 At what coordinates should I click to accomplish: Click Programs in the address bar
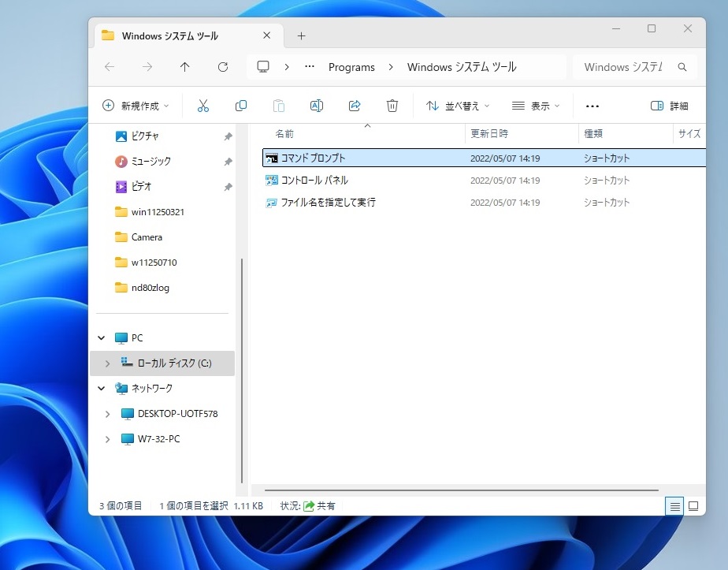351,67
